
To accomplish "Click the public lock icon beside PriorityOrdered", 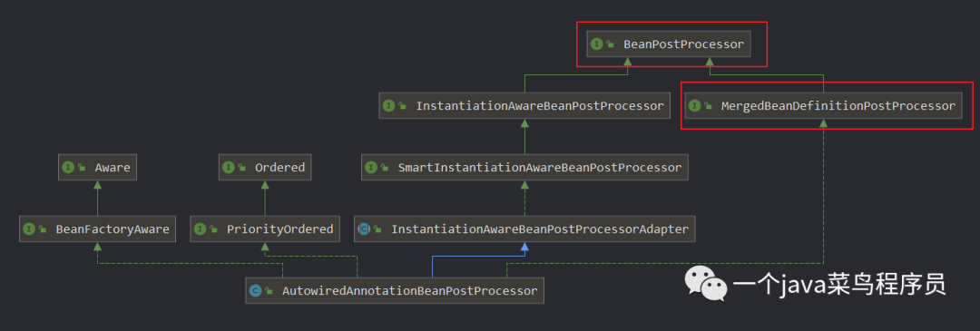I will pos(213,229).
